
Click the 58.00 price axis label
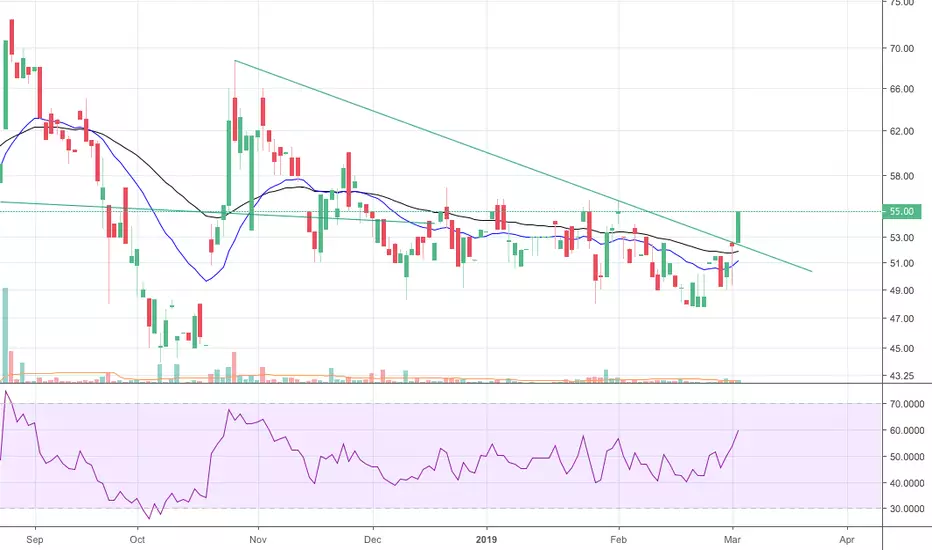[x=902, y=176]
